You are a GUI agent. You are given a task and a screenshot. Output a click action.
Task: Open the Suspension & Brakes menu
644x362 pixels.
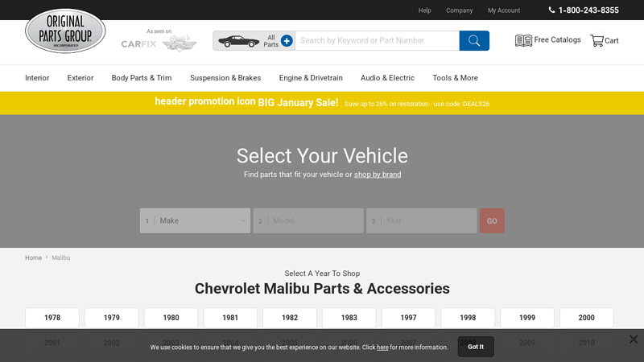point(225,78)
